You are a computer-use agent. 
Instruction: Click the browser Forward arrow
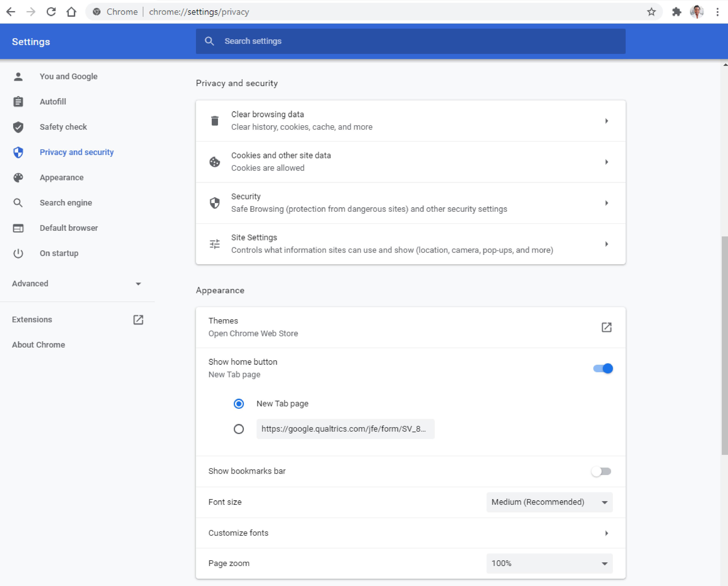tap(31, 12)
